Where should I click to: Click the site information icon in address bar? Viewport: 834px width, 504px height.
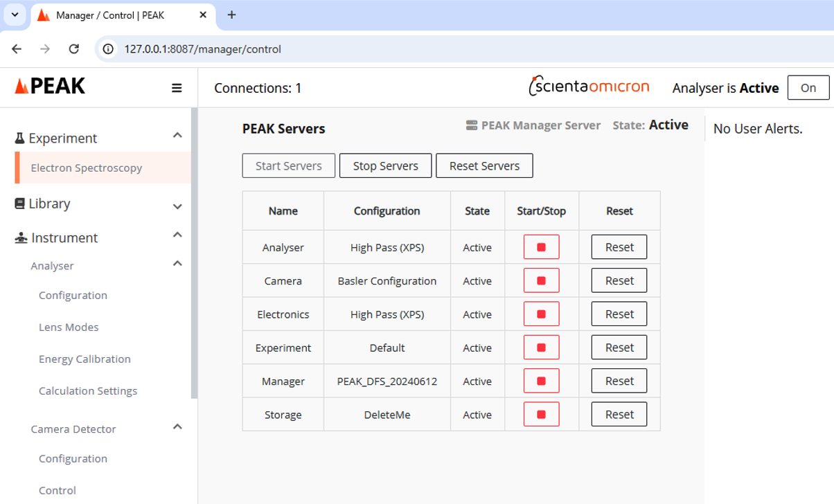108,49
